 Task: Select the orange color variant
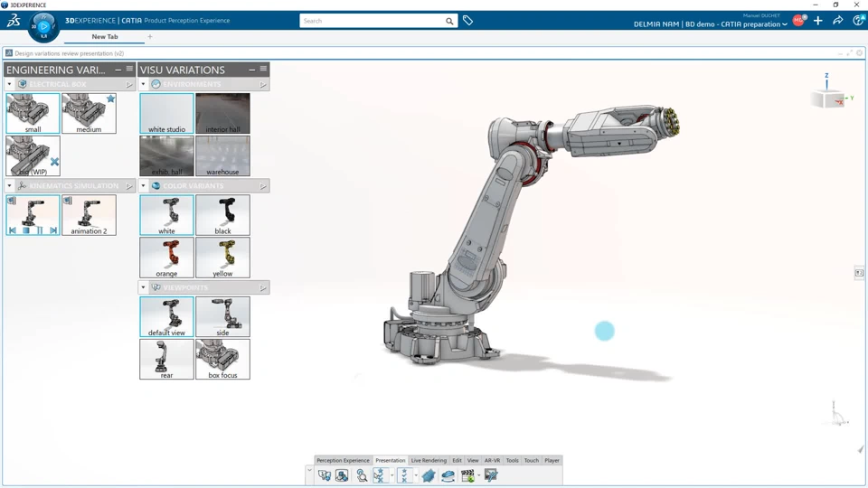click(x=166, y=258)
